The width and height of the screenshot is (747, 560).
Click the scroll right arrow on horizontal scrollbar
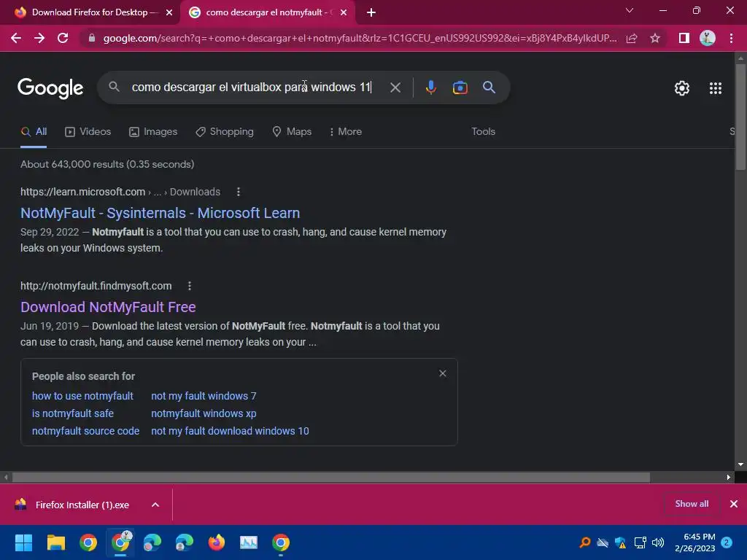coord(729,477)
